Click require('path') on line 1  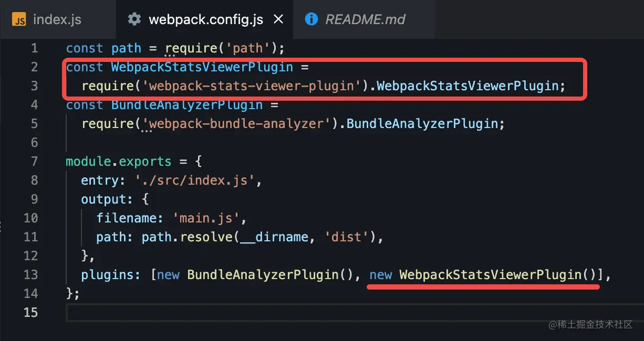point(221,48)
